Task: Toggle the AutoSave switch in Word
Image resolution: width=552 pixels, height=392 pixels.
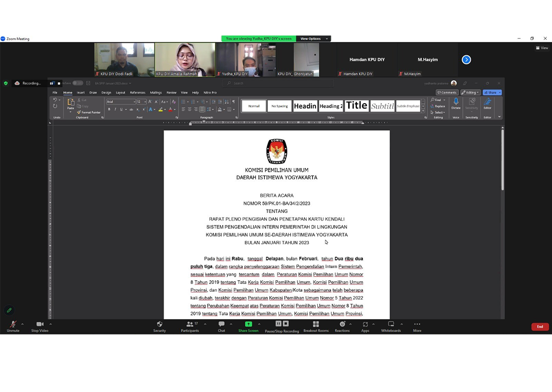Action: (77, 83)
